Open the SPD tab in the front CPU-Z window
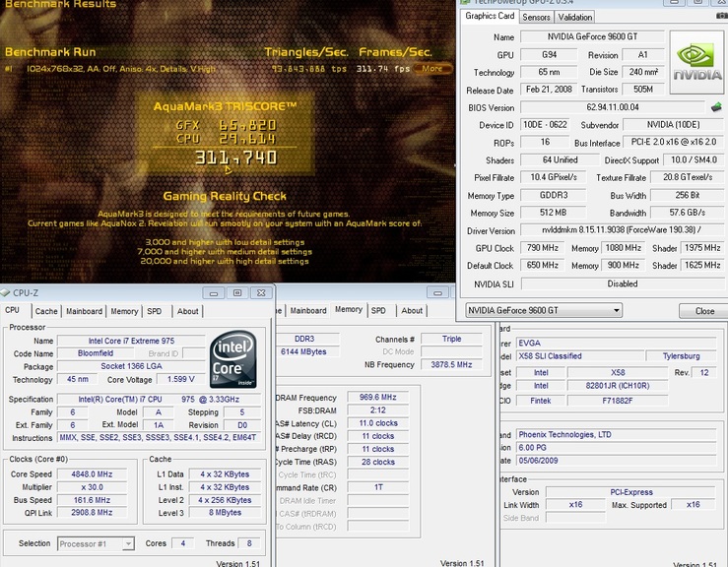Image resolution: width=728 pixels, height=567 pixels. 155,311
